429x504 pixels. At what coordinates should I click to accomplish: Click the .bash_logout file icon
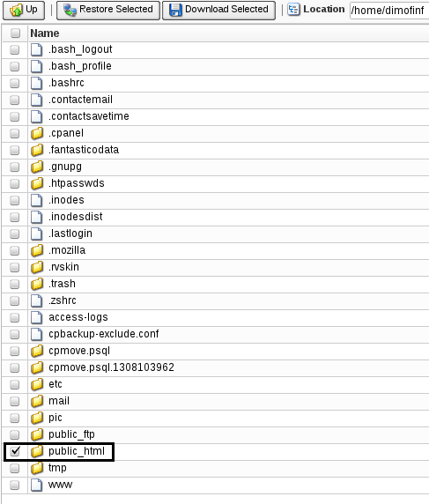click(36, 50)
